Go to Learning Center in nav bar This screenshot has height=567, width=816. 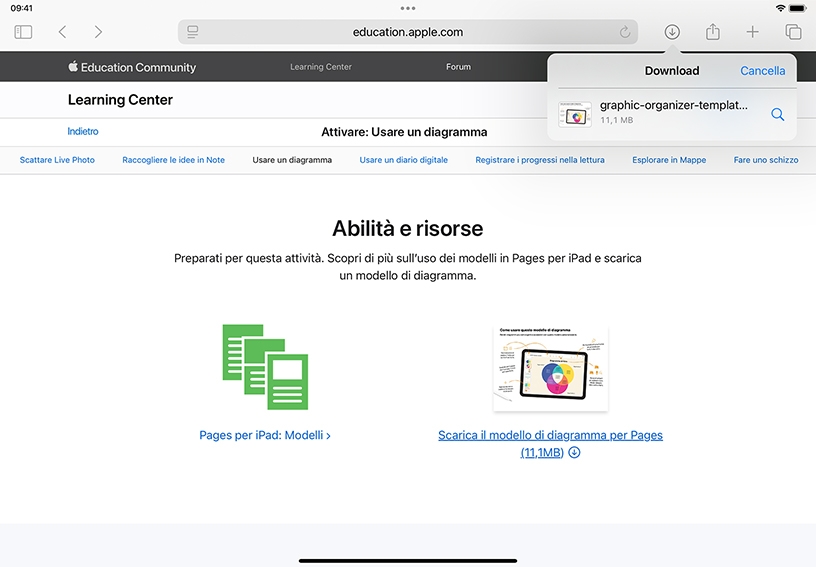pyautogui.click(x=321, y=67)
